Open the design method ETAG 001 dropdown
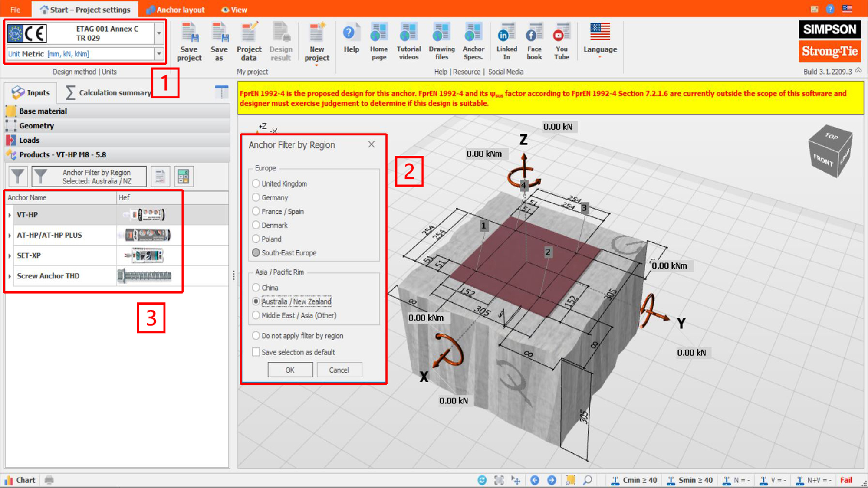The image size is (868, 488). point(159,33)
